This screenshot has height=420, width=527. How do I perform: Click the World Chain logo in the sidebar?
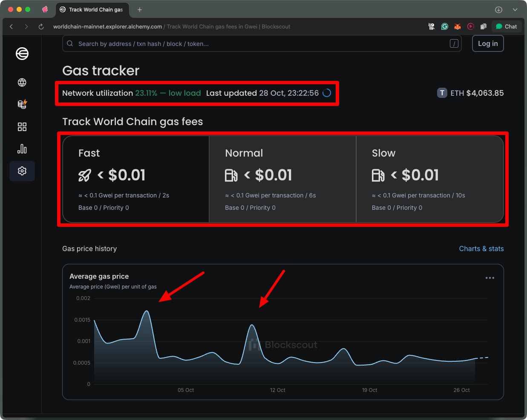(22, 54)
